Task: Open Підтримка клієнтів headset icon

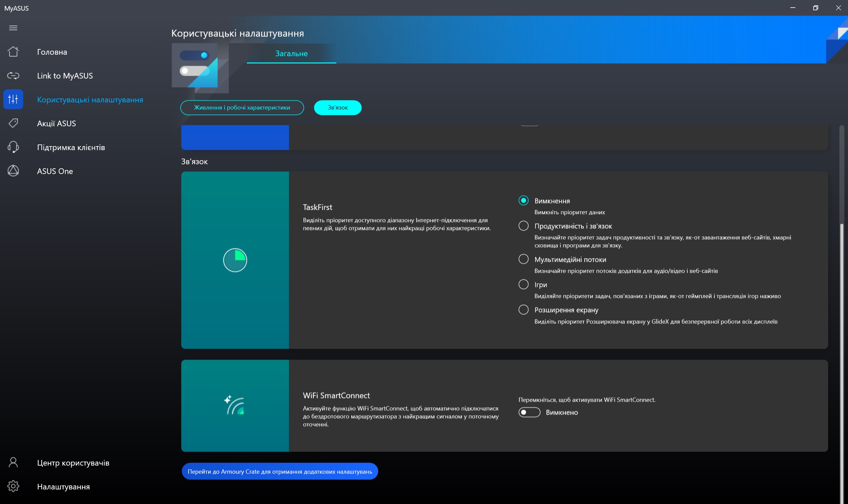Action: click(13, 147)
